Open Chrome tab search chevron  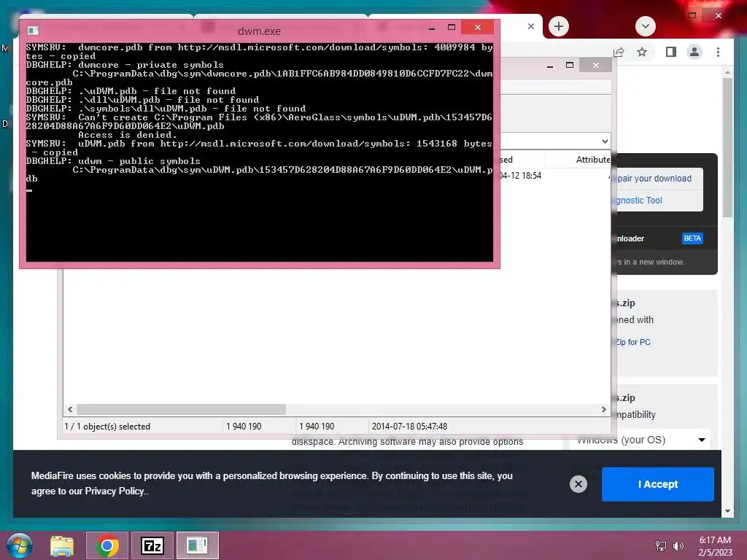pos(646,26)
